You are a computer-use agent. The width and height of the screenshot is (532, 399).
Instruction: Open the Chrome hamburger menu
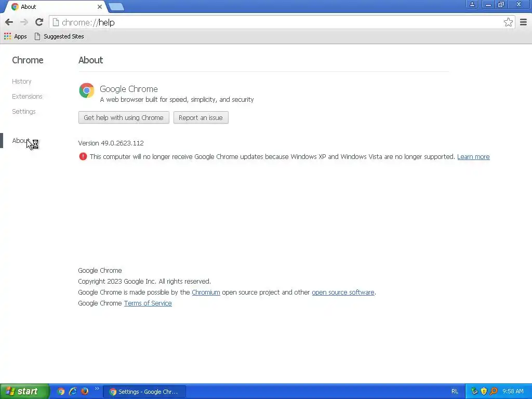coord(523,22)
